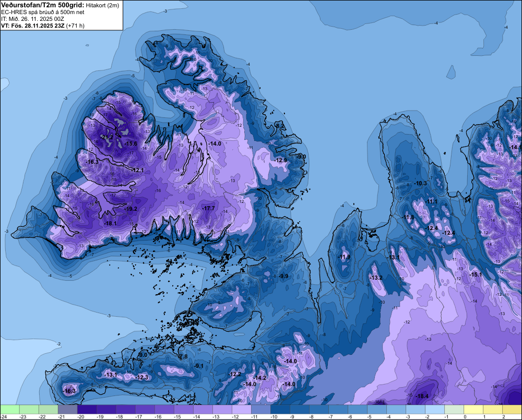
Task: Click the pale whitish-green legend swatch starting at -1
Action: click(454, 410)
